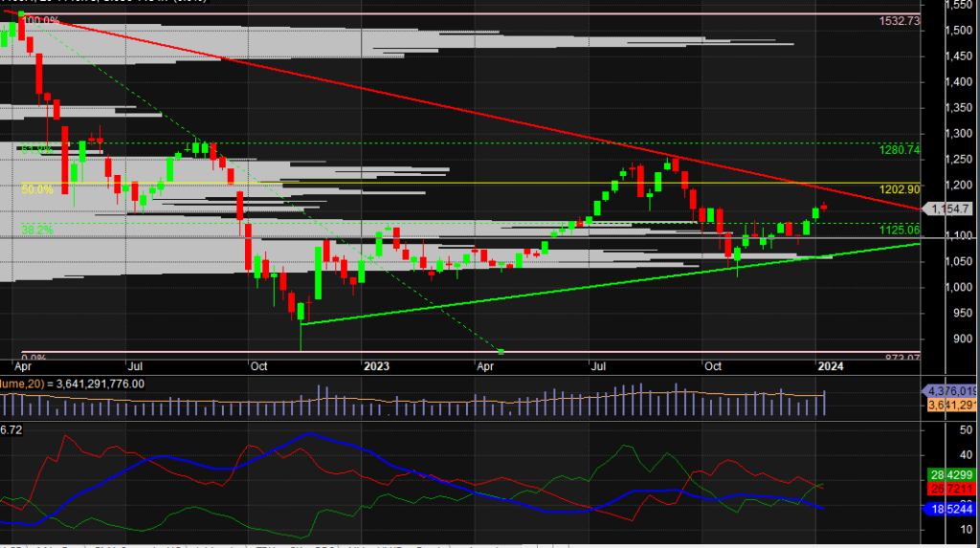Click the 950 price axis label
The image size is (980, 548).
coord(963,313)
